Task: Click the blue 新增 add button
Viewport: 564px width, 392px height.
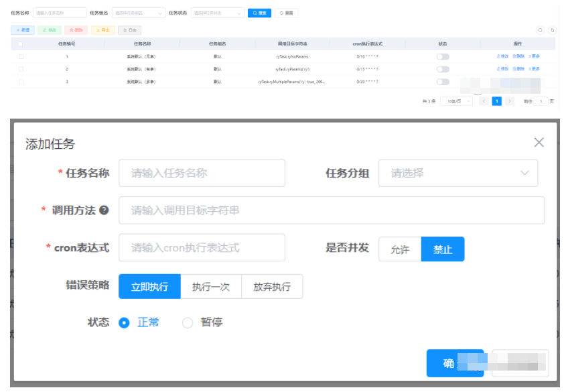Action: point(23,30)
